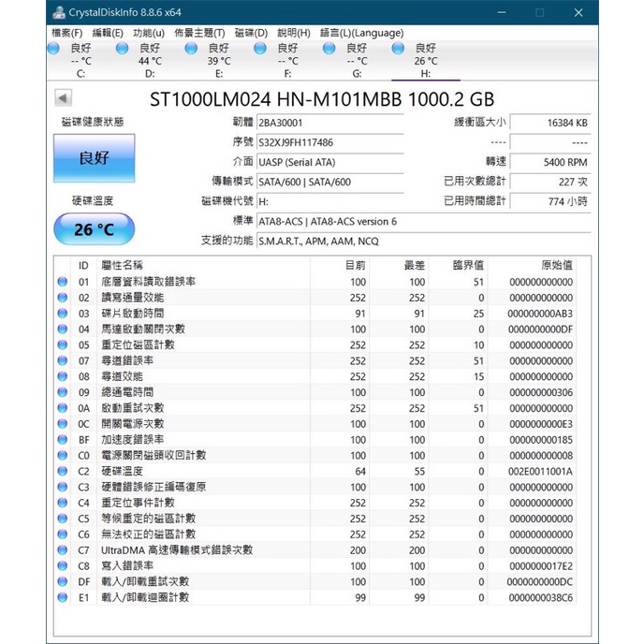
Task: Click the firmware field showing 2BA30001
Action: (x=329, y=123)
